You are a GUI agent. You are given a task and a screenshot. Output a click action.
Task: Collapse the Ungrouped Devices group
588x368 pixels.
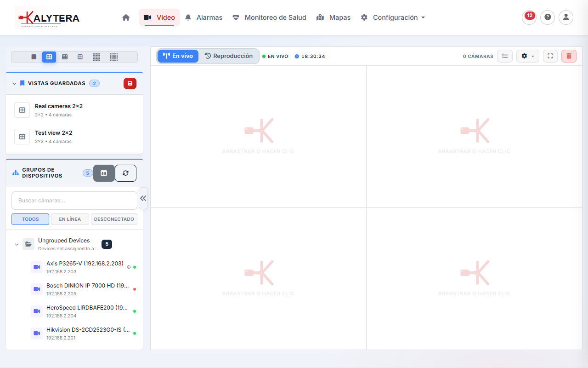click(x=17, y=244)
